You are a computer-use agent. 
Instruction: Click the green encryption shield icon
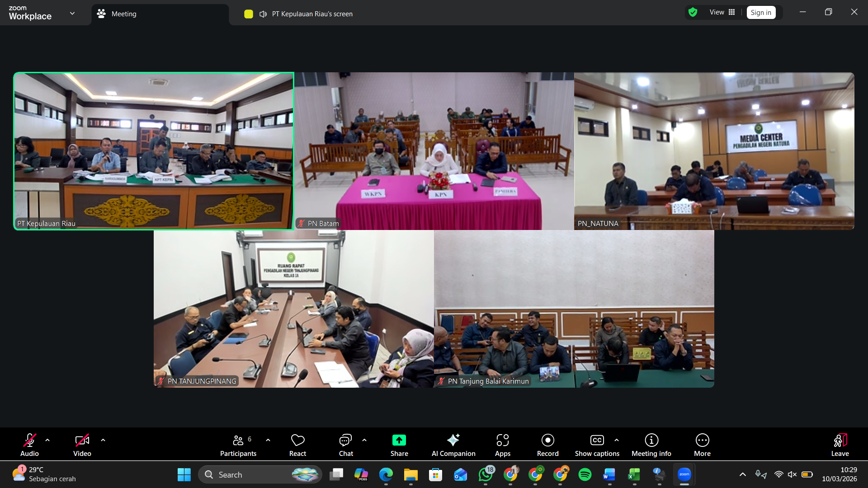tap(693, 12)
